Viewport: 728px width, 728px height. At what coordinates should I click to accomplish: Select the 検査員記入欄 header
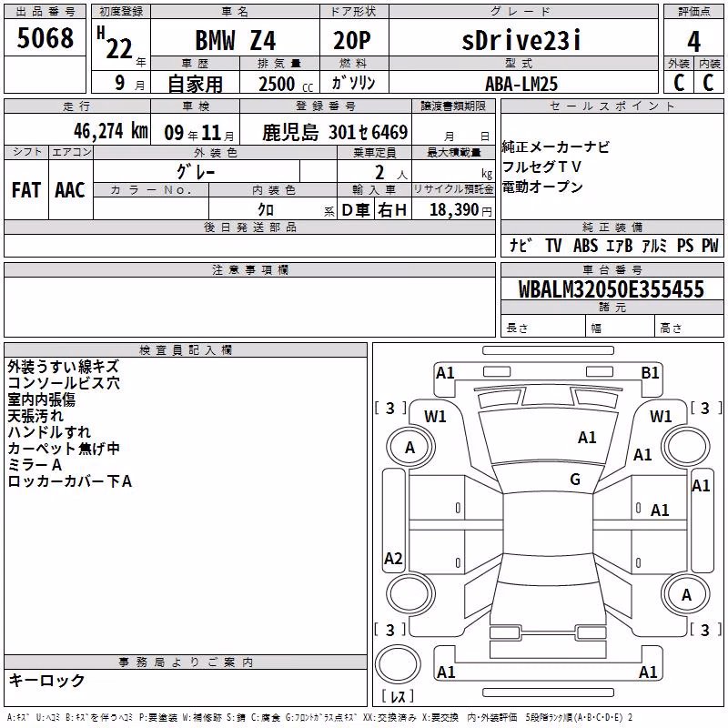(186, 350)
